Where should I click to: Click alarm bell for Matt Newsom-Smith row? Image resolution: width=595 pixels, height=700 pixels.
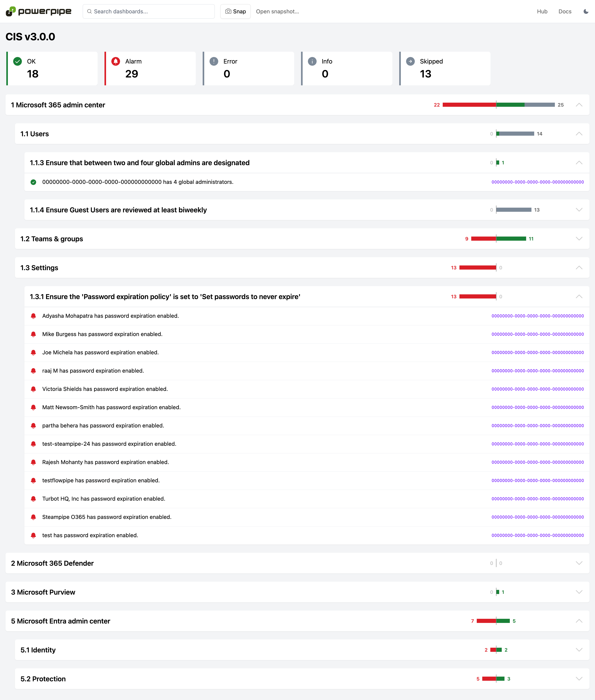point(33,407)
